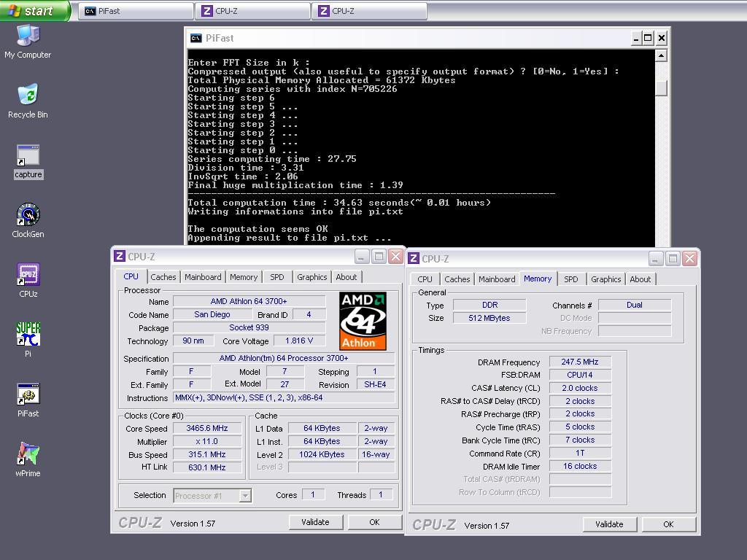This screenshot has height=560, width=747.
Task: Activate the first CPU-Z taskbar button
Action: (253, 11)
